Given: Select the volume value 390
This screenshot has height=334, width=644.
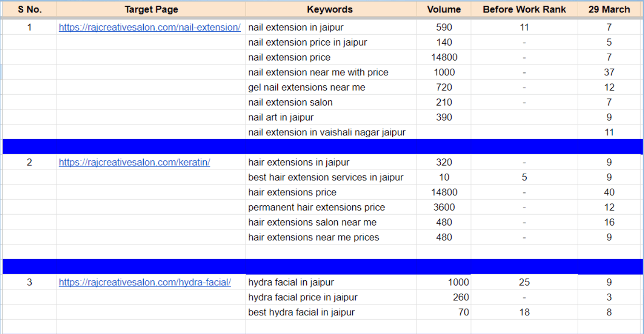Looking at the screenshot, I should pyautogui.click(x=444, y=117).
